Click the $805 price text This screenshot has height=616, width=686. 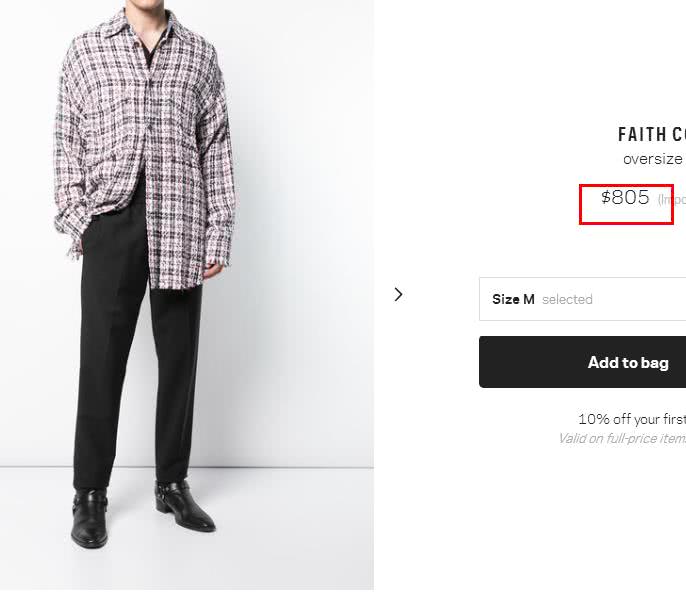coord(625,198)
